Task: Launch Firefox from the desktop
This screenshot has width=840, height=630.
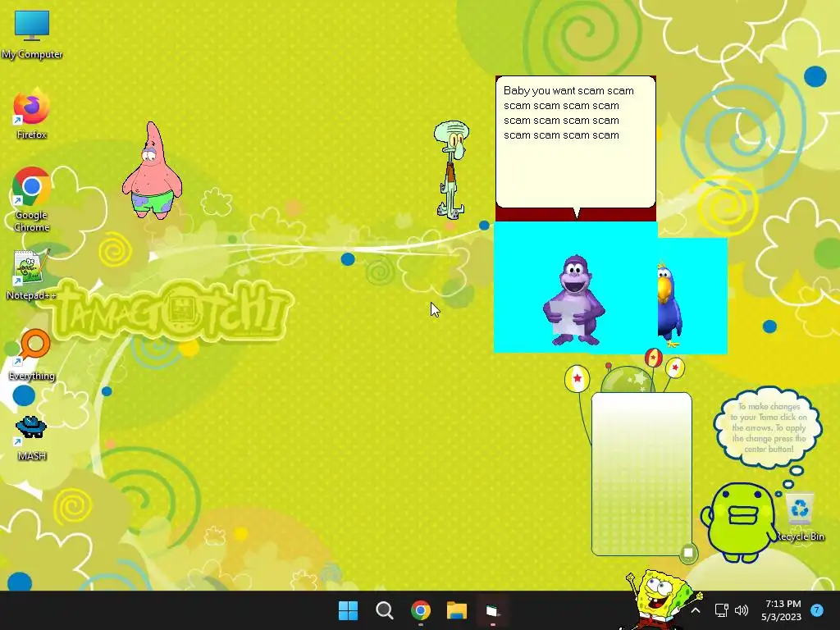Action: 32,115
